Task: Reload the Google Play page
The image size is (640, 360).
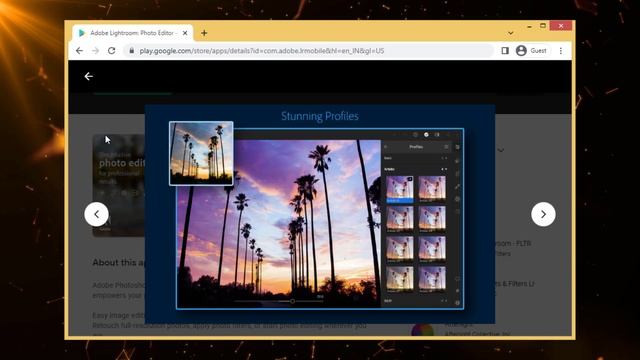Action: point(111,51)
